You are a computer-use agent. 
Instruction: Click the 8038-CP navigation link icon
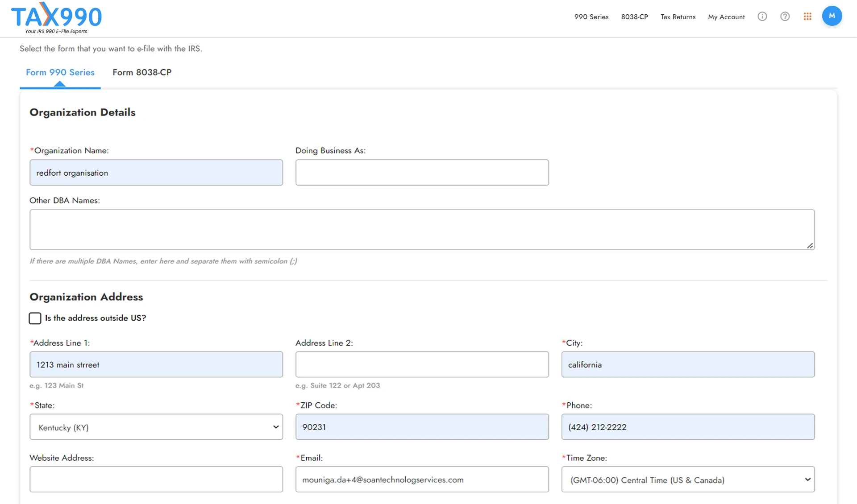(x=634, y=16)
